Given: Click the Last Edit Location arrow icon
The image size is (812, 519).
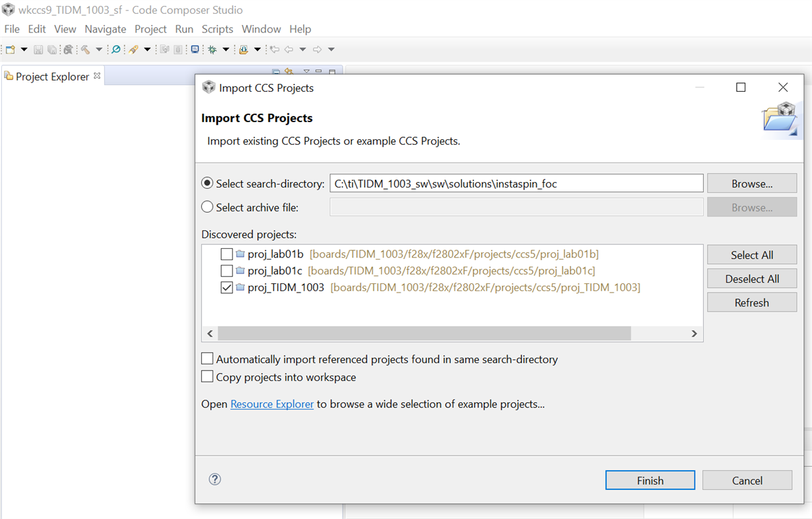Looking at the screenshot, I should pyautogui.click(x=275, y=50).
